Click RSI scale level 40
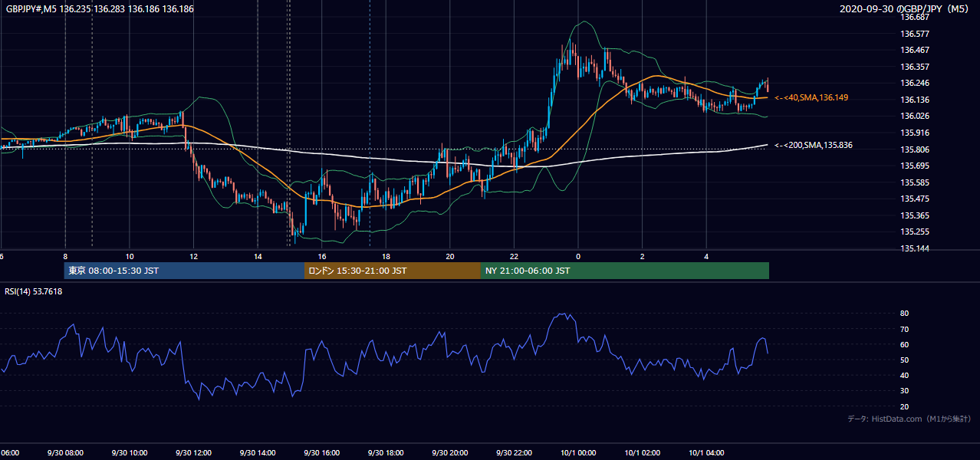 (x=904, y=375)
